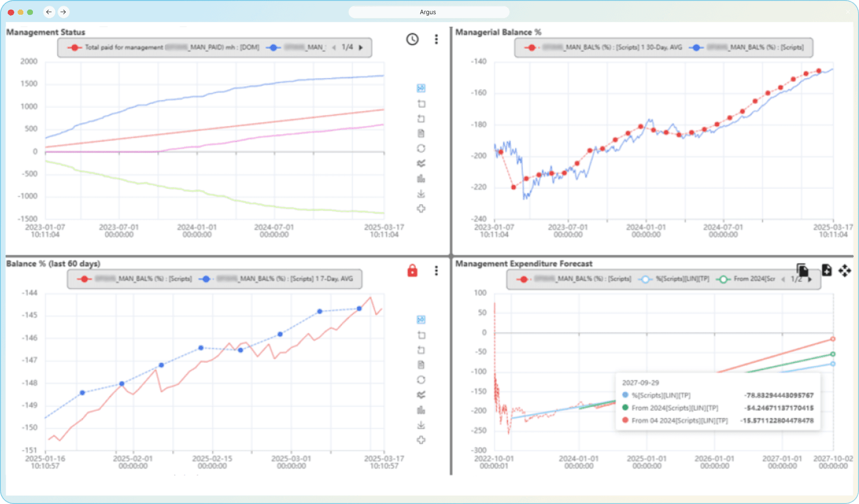Click the copy icon in Forecast panel
859x504 pixels.
pyautogui.click(x=802, y=270)
